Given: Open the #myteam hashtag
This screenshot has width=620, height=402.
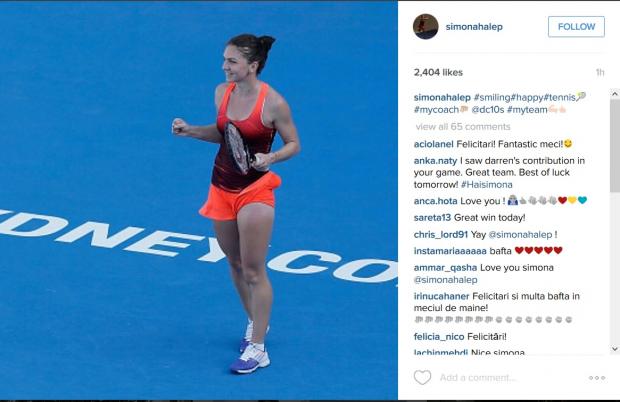Looking at the screenshot, I should (x=527, y=109).
